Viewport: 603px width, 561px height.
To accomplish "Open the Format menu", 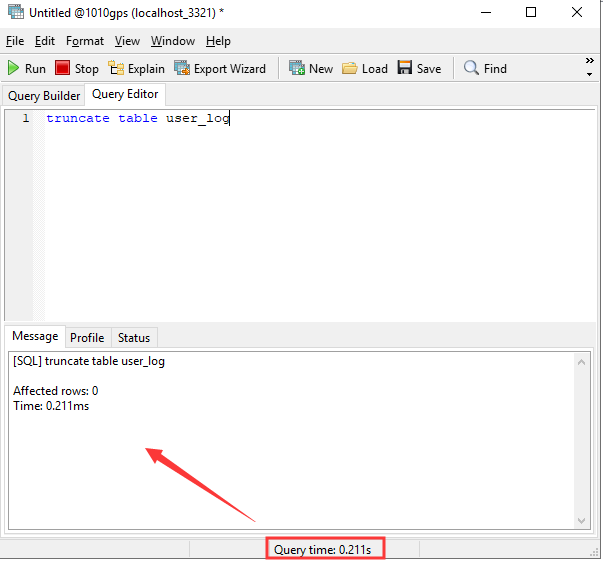I will coord(85,41).
